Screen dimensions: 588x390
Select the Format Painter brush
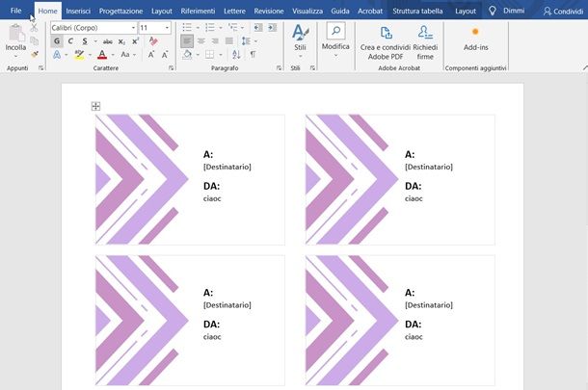pos(35,55)
